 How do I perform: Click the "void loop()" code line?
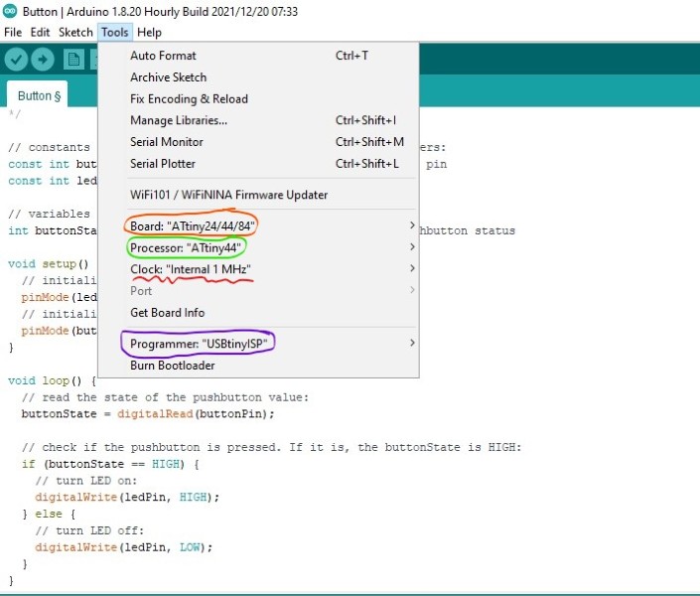click(53, 380)
